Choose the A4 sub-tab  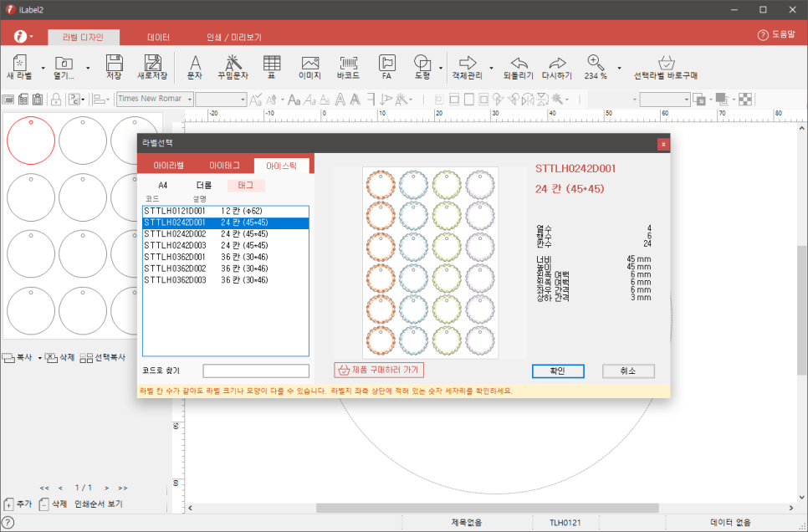(x=163, y=185)
